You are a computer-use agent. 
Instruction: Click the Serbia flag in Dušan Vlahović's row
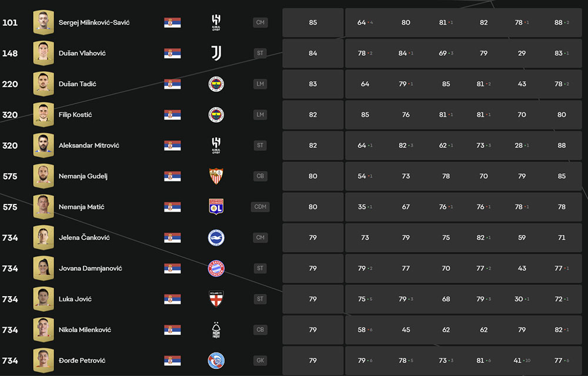[x=172, y=53]
